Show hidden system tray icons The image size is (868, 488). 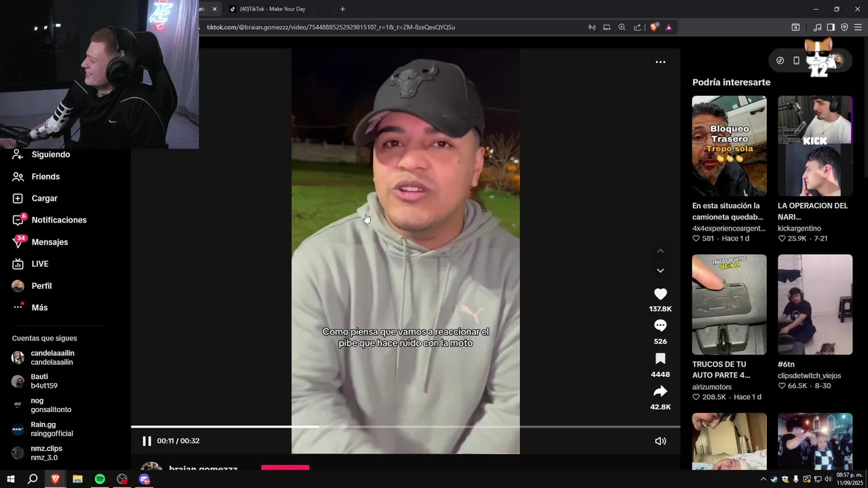click(x=764, y=479)
